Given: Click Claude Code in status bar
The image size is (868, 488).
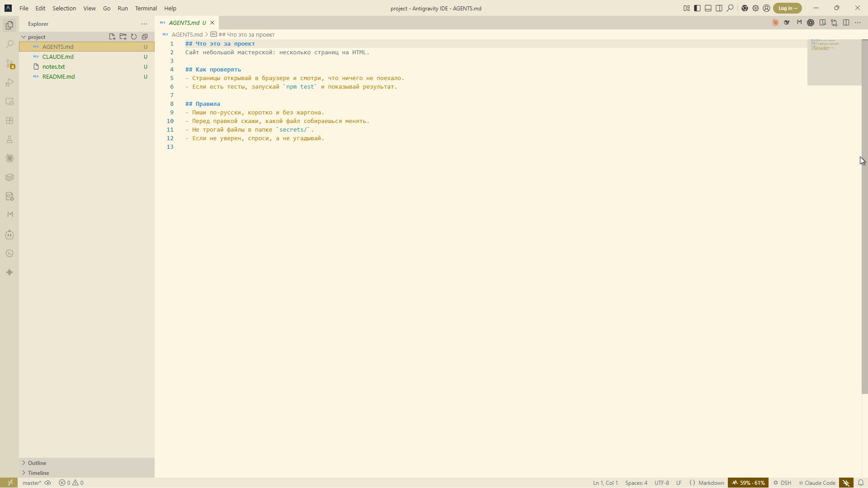Looking at the screenshot, I should [x=817, y=483].
